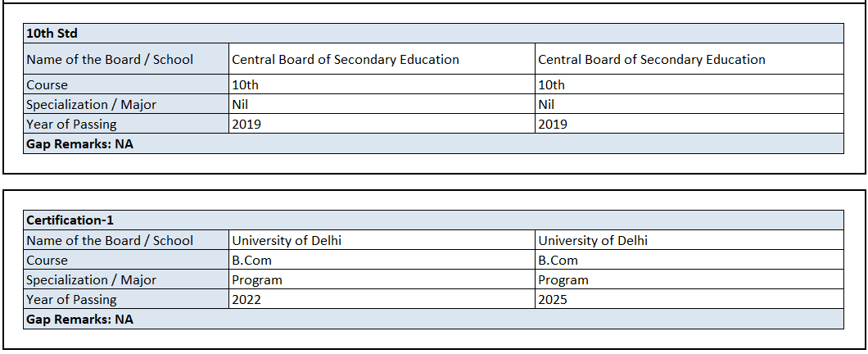The image size is (868, 354).
Task: Click the B.Com cell in the rightmost column
Action: (x=558, y=260)
